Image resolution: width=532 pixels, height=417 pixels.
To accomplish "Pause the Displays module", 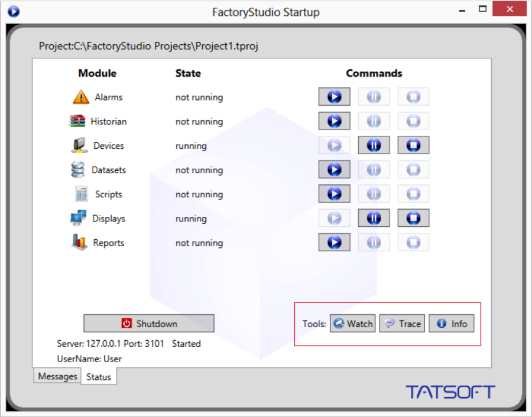I will (x=374, y=219).
